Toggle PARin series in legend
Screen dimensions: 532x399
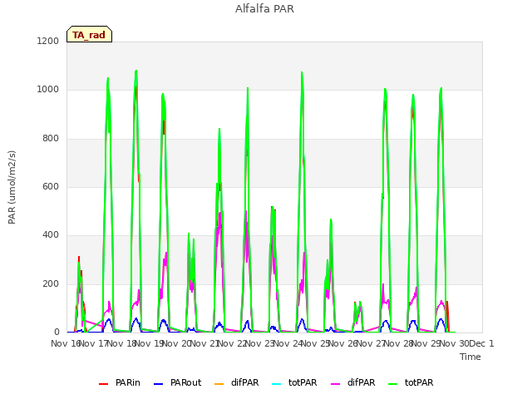pos(127,382)
